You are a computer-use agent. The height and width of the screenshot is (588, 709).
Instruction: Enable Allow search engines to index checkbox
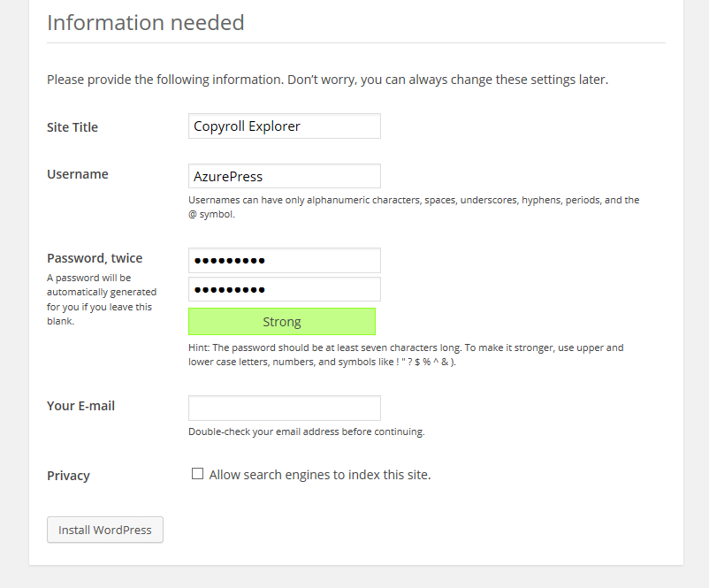coord(198,474)
